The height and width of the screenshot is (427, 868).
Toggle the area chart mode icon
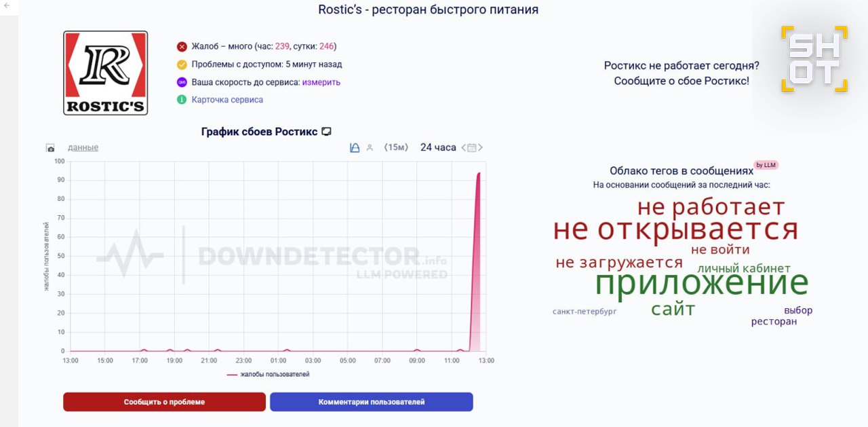(355, 147)
